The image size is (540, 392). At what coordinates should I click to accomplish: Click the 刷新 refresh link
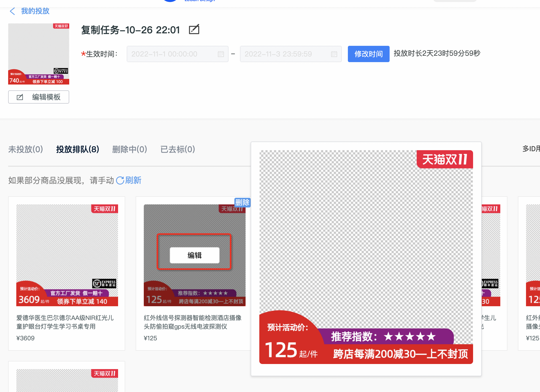(129, 180)
